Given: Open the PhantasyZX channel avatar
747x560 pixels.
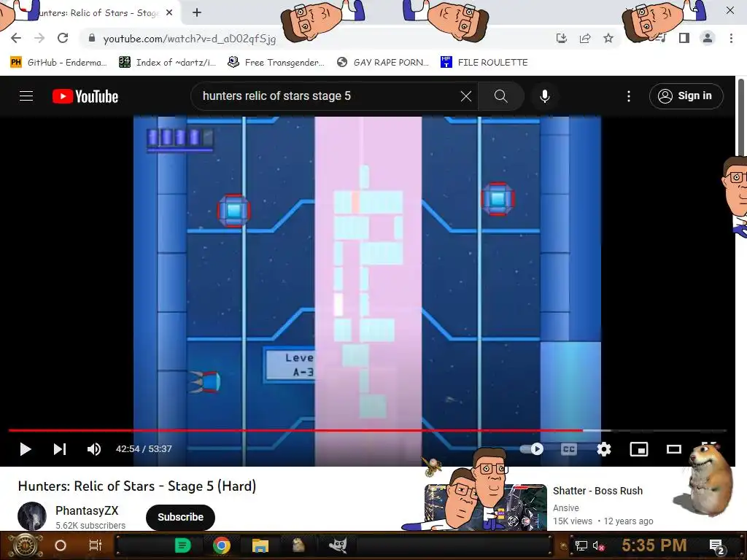Looking at the screenshot, I should click(32, 517).
